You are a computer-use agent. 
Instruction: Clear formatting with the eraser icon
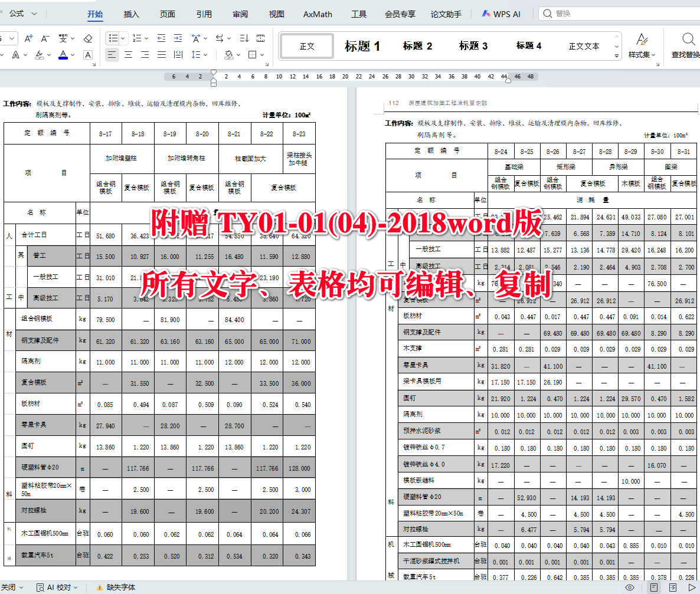pyautogui.click(x=88, y=38)
